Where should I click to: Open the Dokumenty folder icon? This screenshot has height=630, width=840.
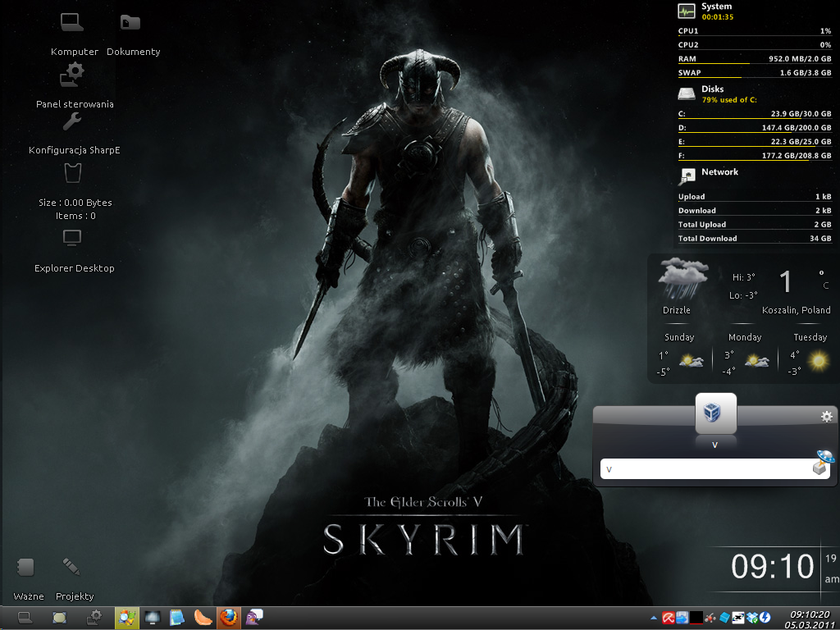pyautogui.click(x=130, y=22)
